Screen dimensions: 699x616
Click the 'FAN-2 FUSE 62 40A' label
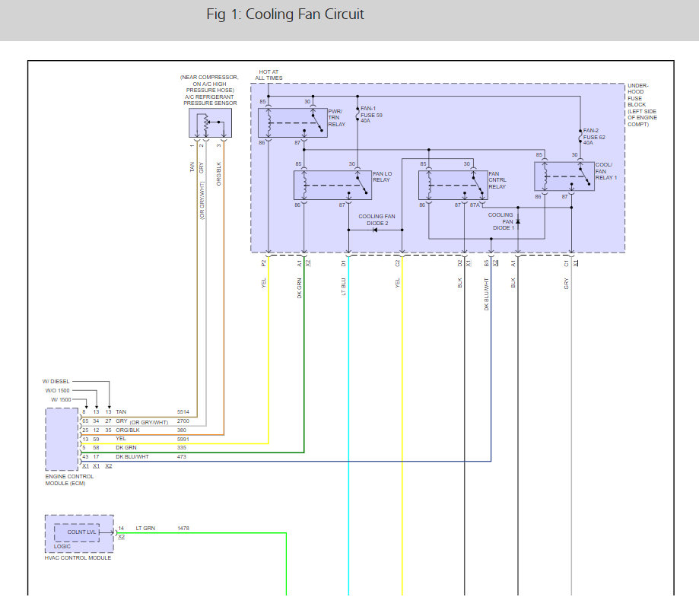coord(594,137)
